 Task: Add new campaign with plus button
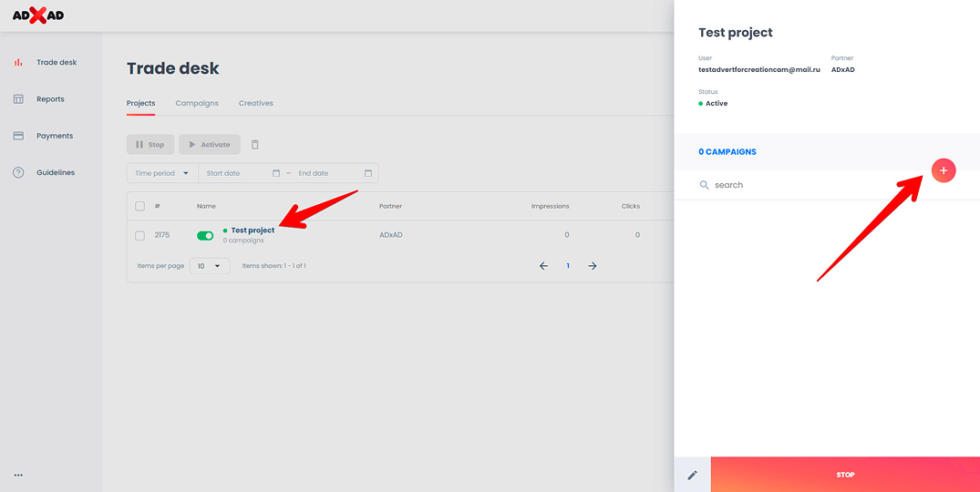point(944,169)
